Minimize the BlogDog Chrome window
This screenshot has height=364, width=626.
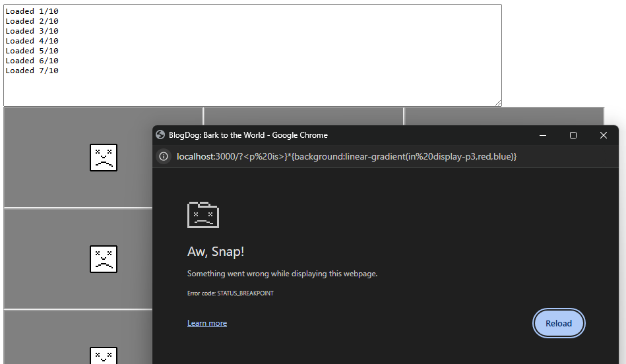543,135
